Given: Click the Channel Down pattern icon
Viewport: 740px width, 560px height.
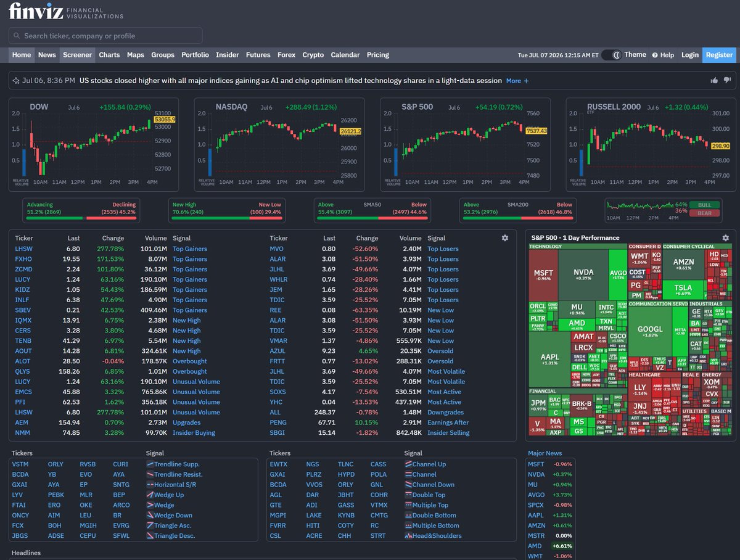Looking at the screenshot, I should [408, 485].
